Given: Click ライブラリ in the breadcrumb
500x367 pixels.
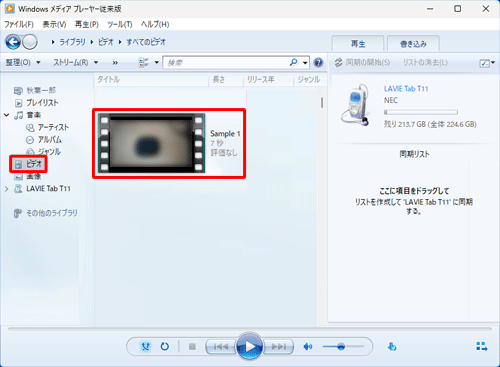Looking at the screenshot, I should coord(72,42).
